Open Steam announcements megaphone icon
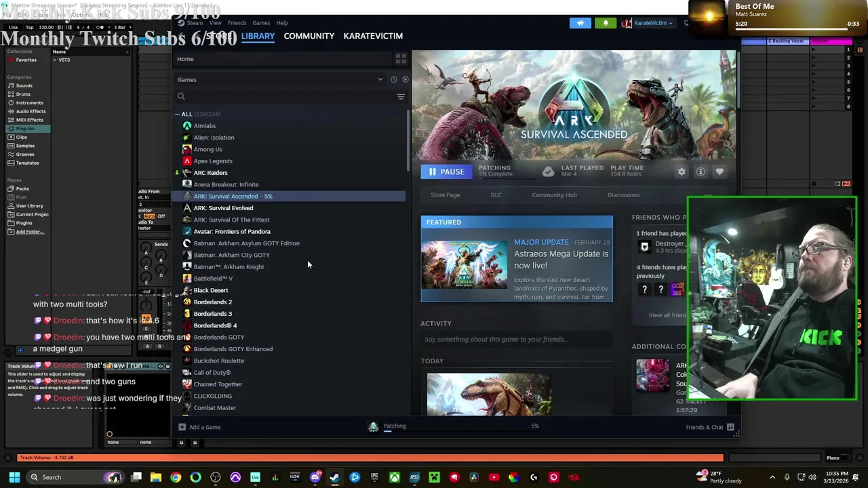The image size is (868, 488). click(x=580, y=23)
